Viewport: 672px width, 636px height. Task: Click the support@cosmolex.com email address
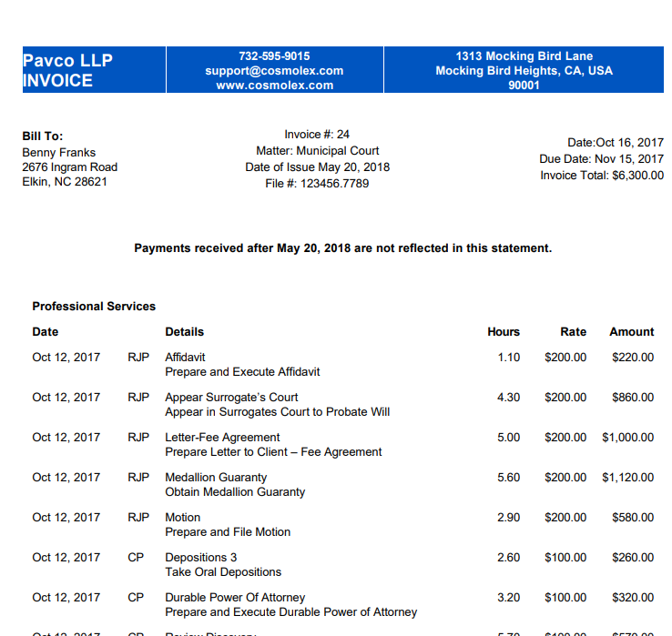[274, 71]
